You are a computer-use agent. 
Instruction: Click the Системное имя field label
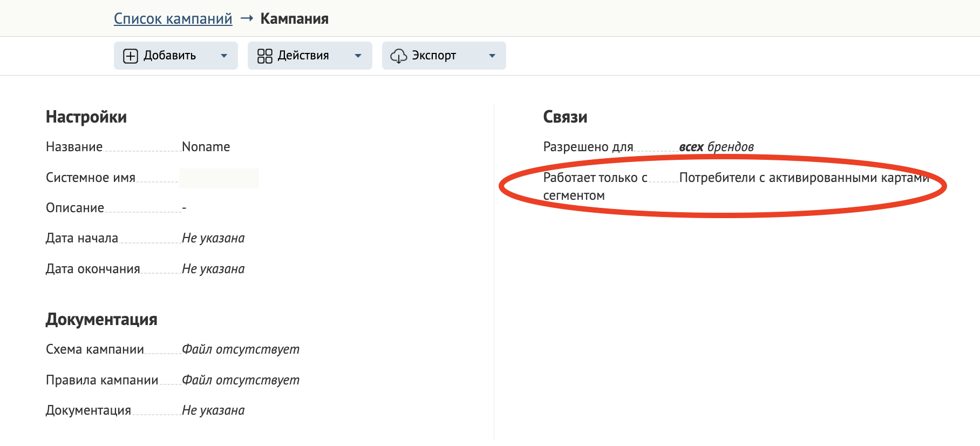[x=91, y=178]
